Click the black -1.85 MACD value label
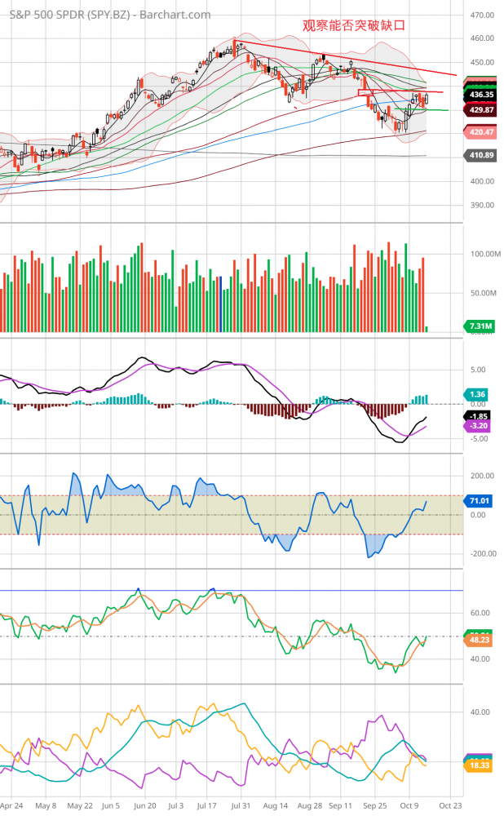 point(478,415)
